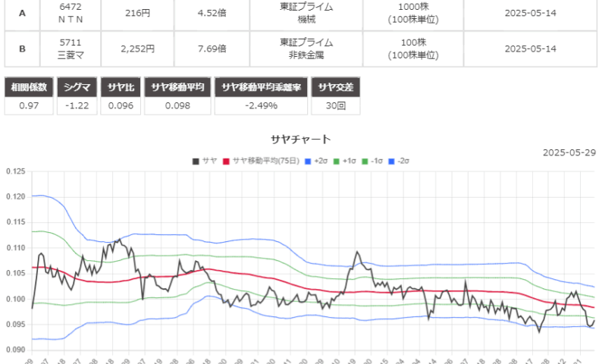
Task: Click the black サヤ legend color box
Action: pos(196,161)
